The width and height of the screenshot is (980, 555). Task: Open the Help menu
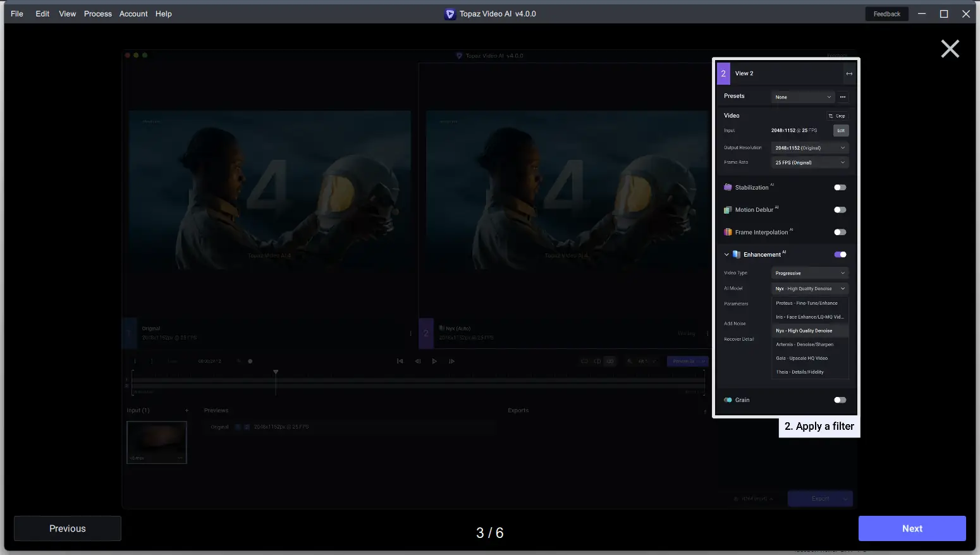(x=164, y=14)
